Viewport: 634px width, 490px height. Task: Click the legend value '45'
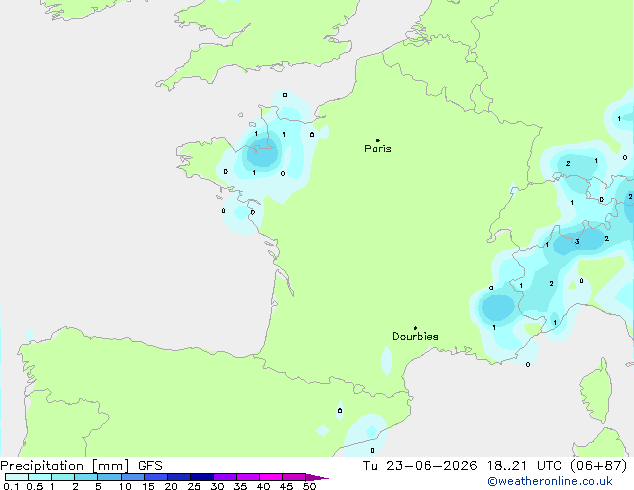point(286,486)
